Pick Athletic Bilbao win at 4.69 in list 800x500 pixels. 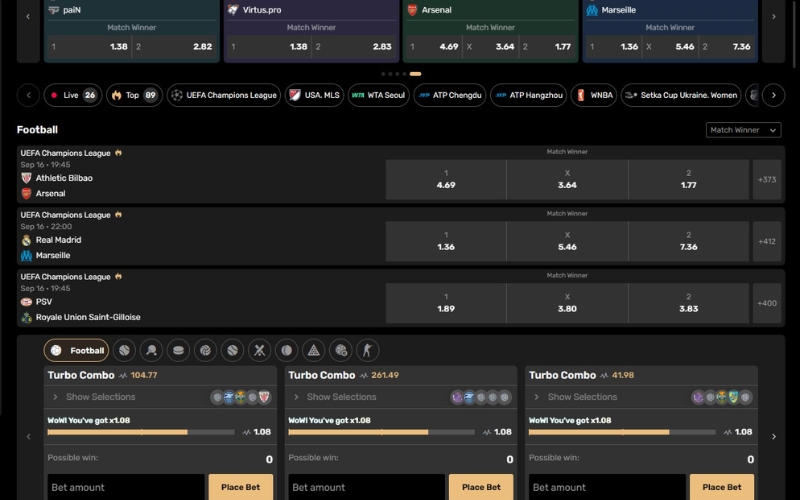coord(446,180)
